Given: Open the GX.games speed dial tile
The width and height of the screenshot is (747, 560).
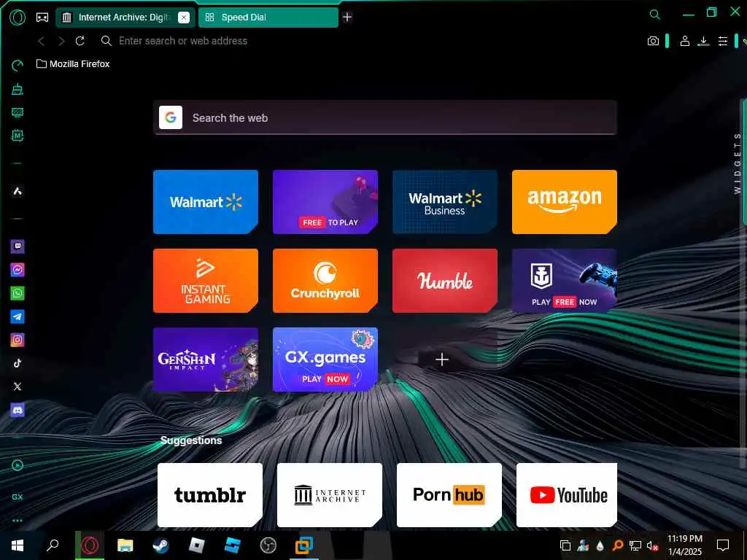Looking at the screenshot, I should [325, 359].
